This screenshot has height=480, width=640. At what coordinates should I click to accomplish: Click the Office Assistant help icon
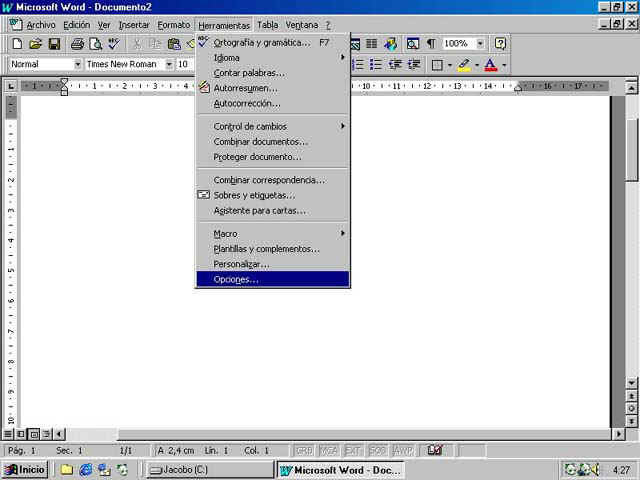(x=500, y=43)
